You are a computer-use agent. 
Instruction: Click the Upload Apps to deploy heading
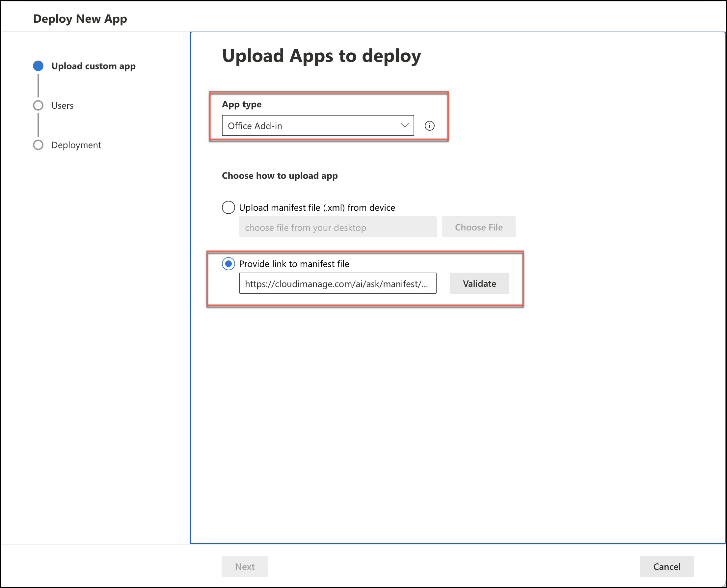point(321,56)
